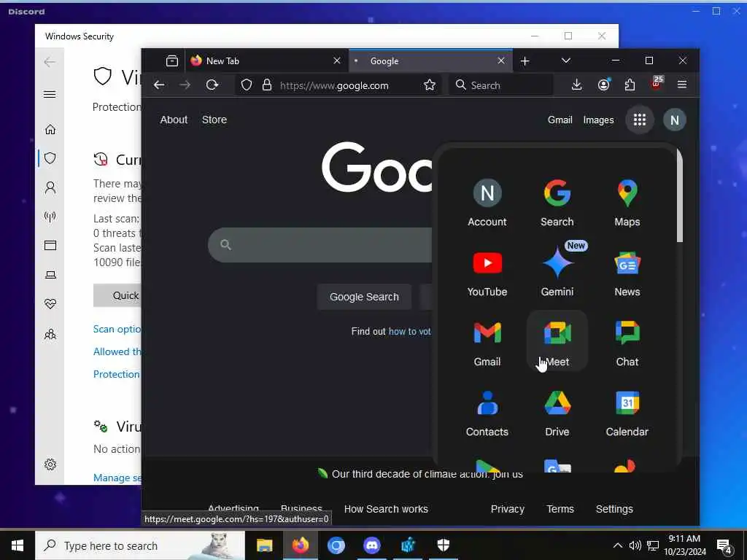Open Family options in Windows Security sidebar

click(x=50, y=334)
